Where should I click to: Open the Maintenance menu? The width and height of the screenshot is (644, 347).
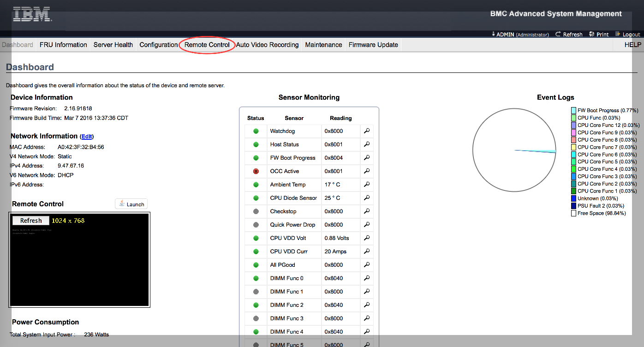(323, 45)
